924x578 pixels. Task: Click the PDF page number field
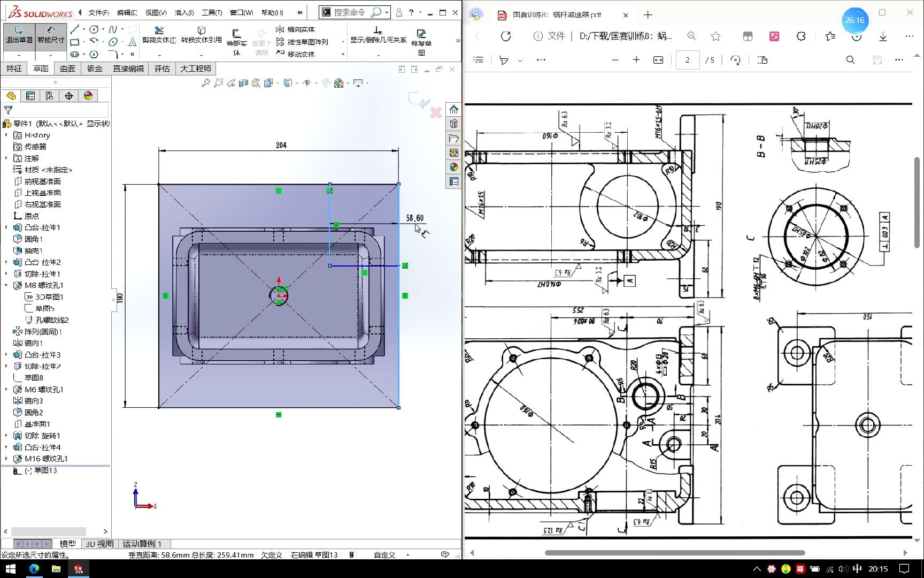pos(688,60)
